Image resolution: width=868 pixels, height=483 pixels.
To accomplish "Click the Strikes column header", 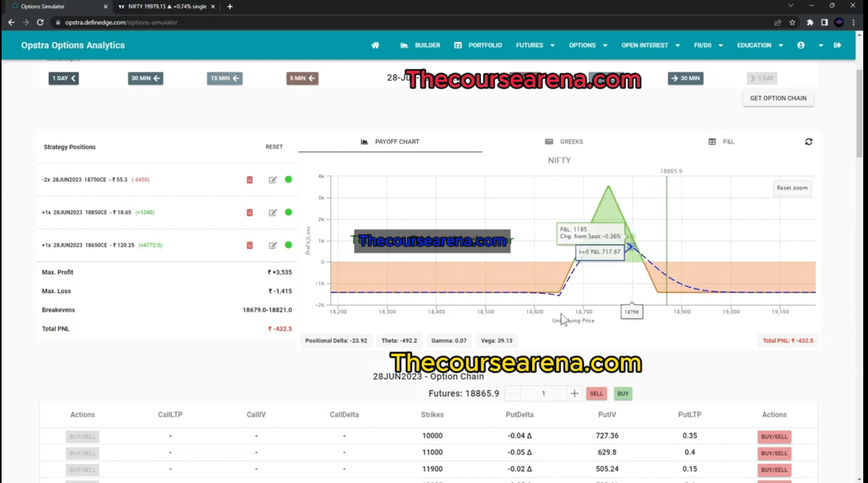I will (432, 415).
